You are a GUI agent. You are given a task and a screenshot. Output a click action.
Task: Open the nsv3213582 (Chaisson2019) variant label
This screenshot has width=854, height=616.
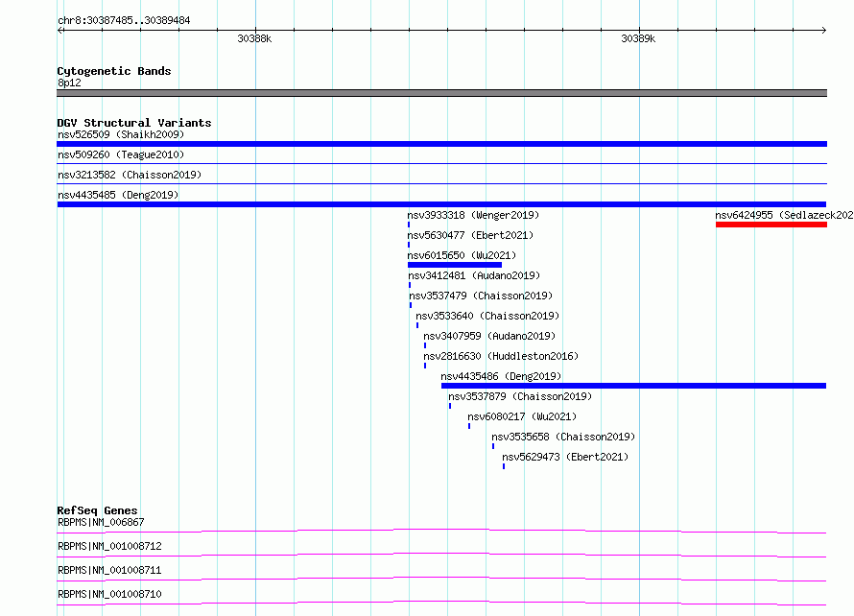(130, 175)
